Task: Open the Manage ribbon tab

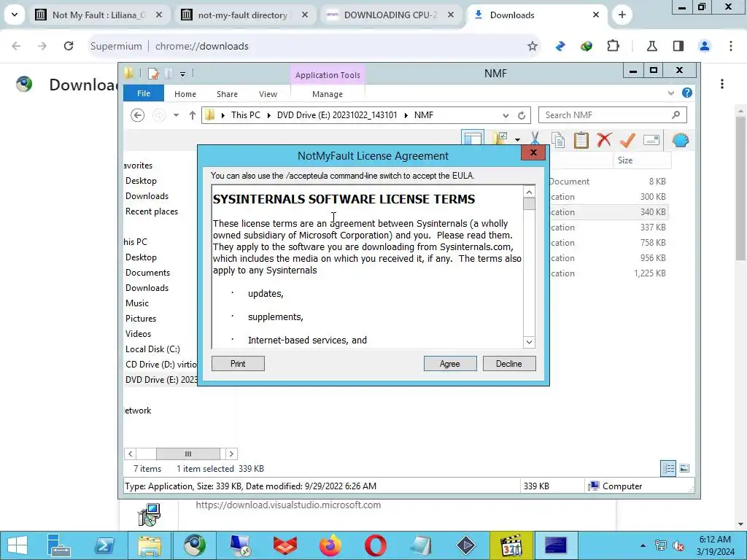Action: click(328, 94)
